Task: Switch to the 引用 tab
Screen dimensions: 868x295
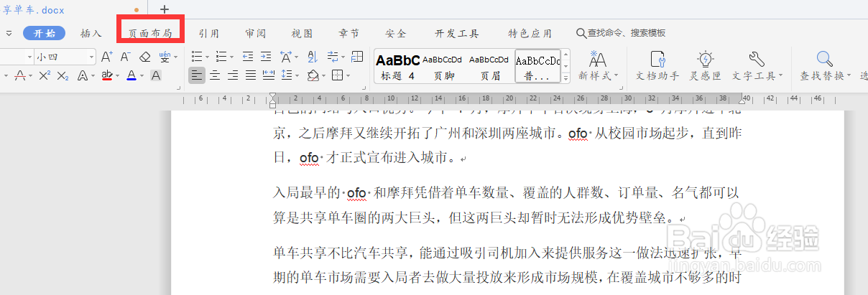Action: 209,33
